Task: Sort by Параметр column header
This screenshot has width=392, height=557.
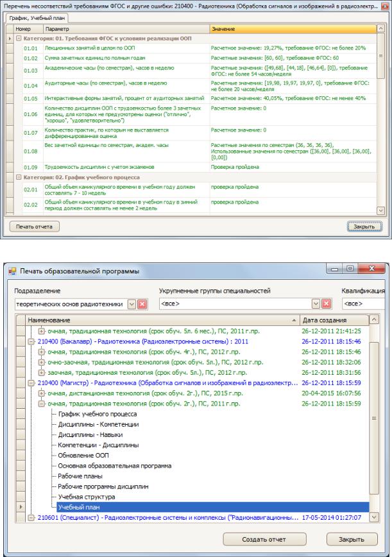Action: click(126, 29)
